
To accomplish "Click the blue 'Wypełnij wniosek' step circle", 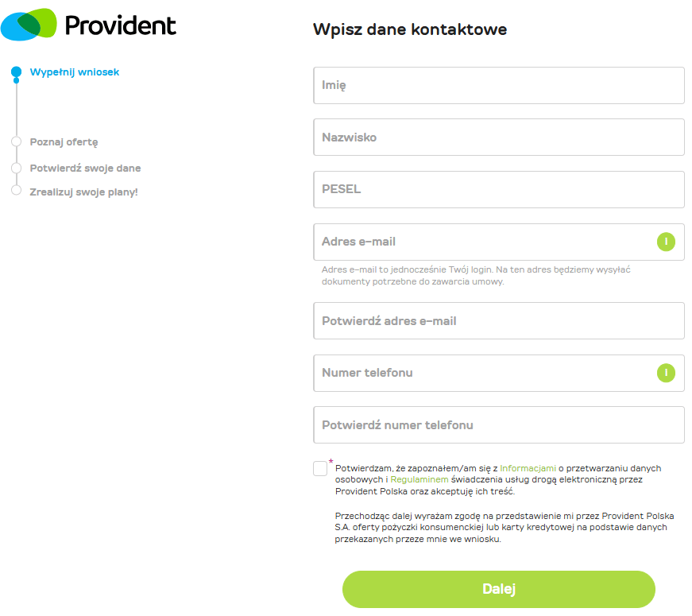I will point(16,72).
